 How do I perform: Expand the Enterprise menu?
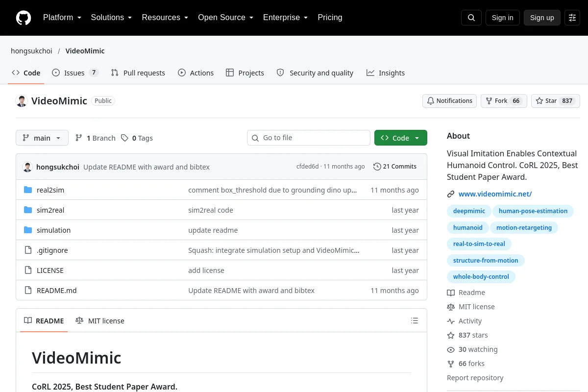tap(286, 18)
